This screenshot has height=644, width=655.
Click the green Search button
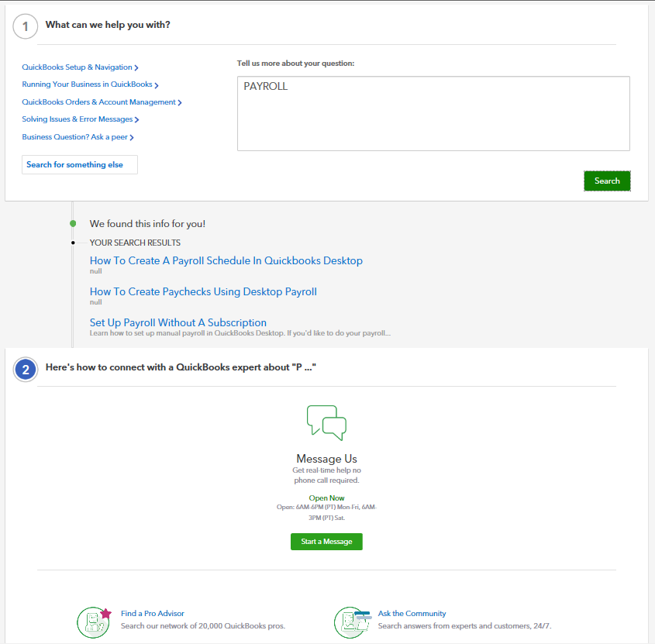(x=607, y=181)
